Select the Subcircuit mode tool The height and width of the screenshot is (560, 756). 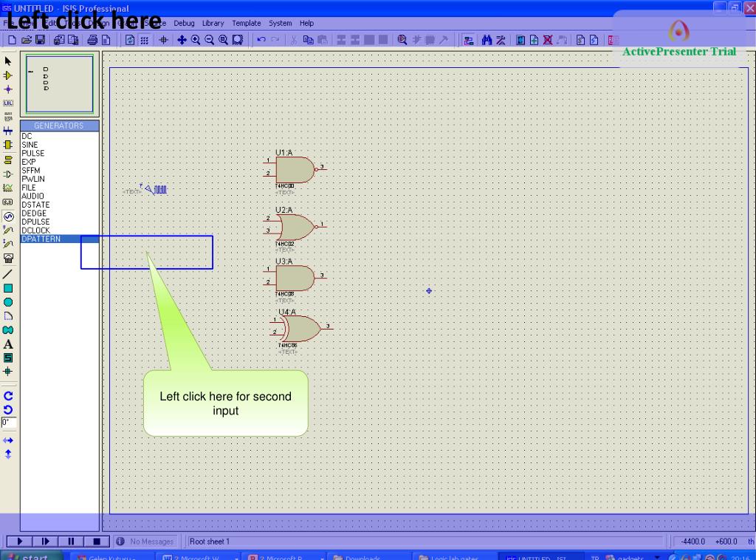pyautogui.click(x=8, y=145)
